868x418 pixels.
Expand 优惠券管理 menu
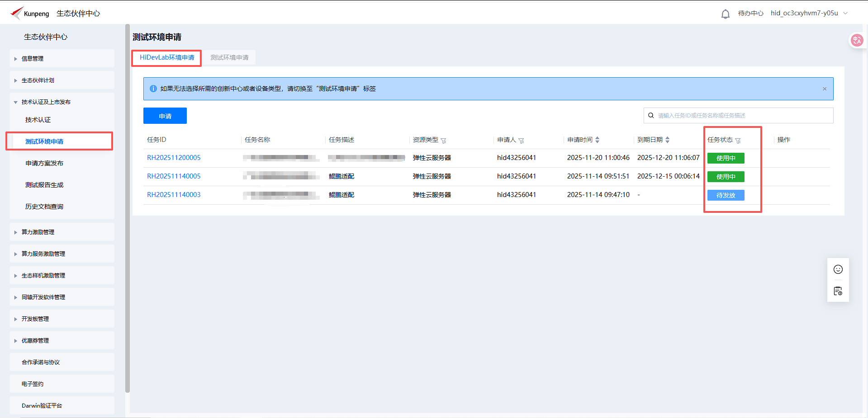click(x=62, y=340)
